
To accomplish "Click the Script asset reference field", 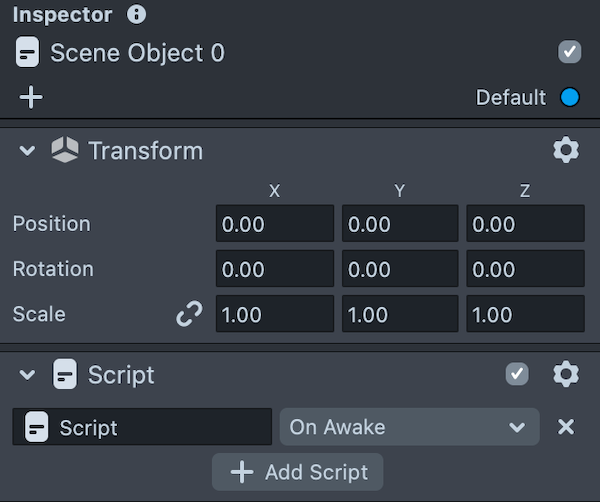I will tap(142, 427).
